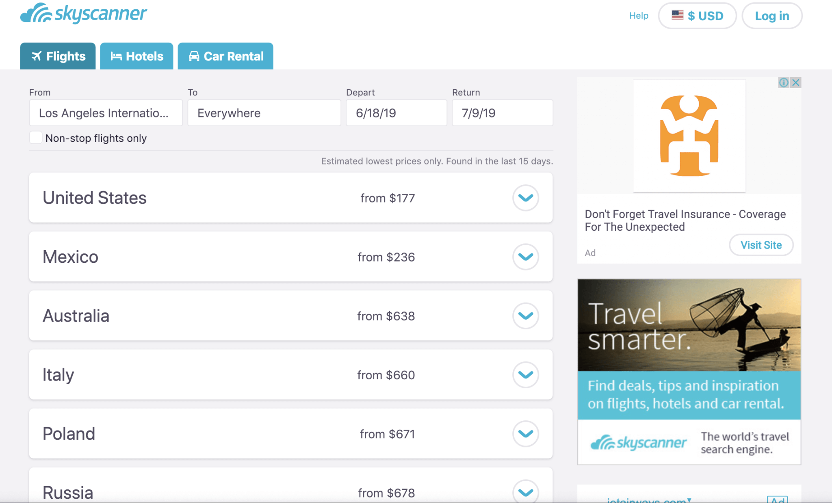The height and width of the screenshot is (504, 832).
Task: Expand the Poland destination chevron
Action: click(526, 434)
